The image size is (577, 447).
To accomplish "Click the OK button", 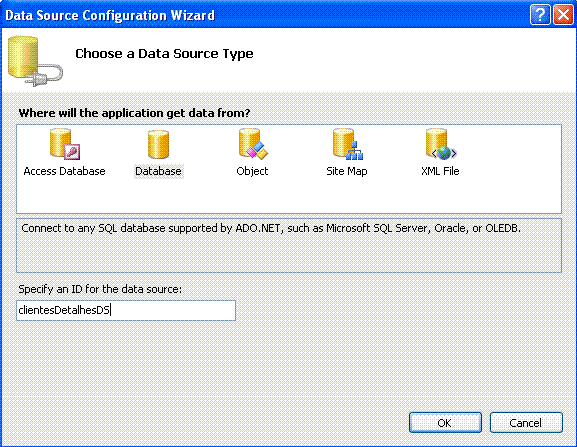I will (x=445, y=423).
